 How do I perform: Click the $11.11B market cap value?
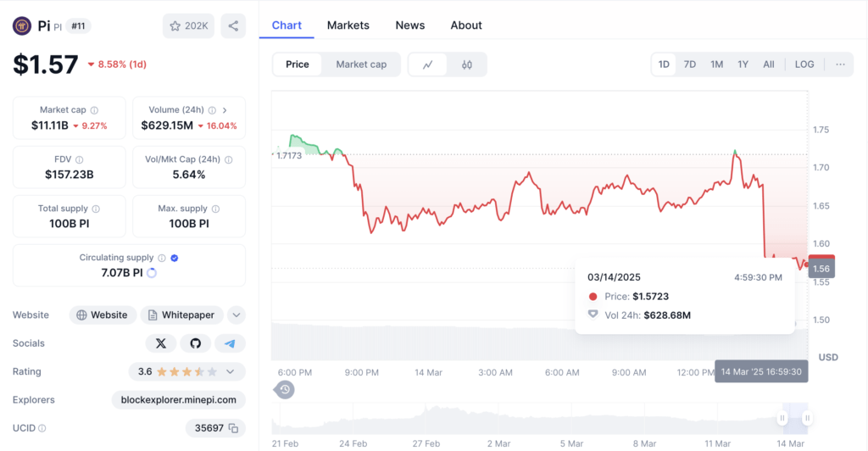click(x=50, y=125)
